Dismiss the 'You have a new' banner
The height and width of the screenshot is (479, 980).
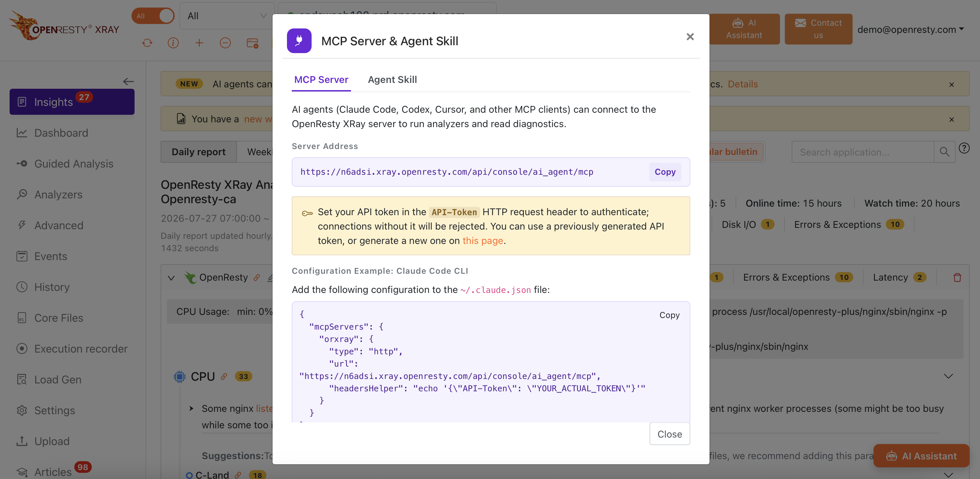click(951, 119)
